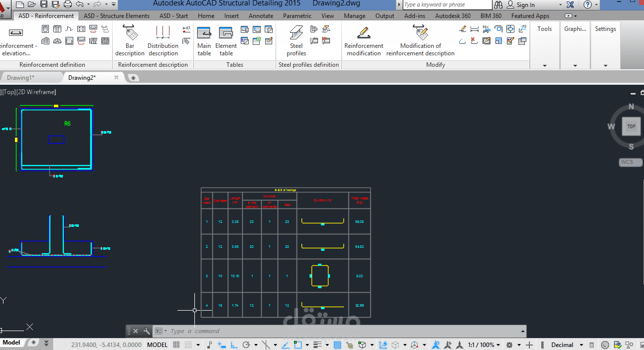Screen dimensions: 644x350
Task: Toggle grid display in status bar
Action: [176, 345]
